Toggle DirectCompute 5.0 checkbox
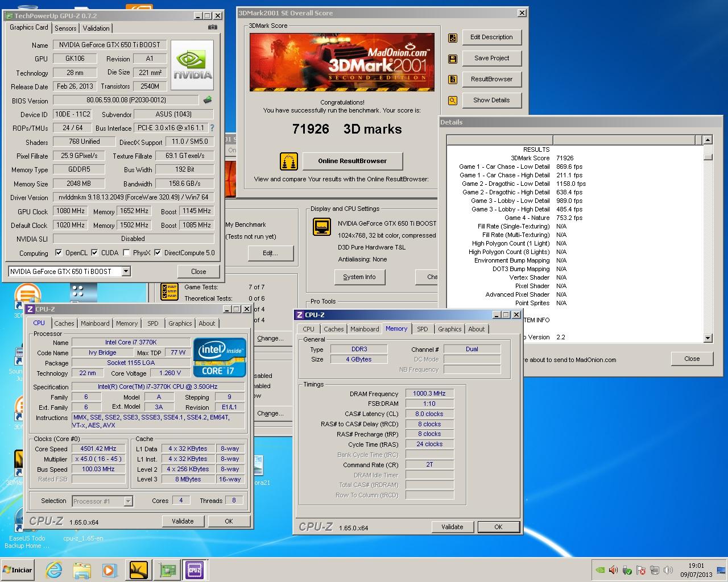 (158, 253)
